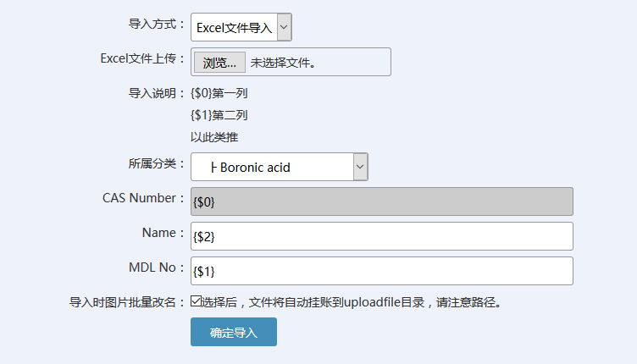This screenshot has height=364, width=637.
Task: Click the Excel文件上传 label
Action: pos(141,58)
